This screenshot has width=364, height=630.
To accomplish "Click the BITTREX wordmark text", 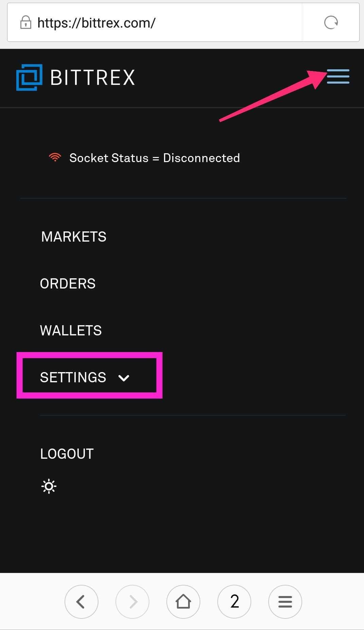I will [92, 78].
